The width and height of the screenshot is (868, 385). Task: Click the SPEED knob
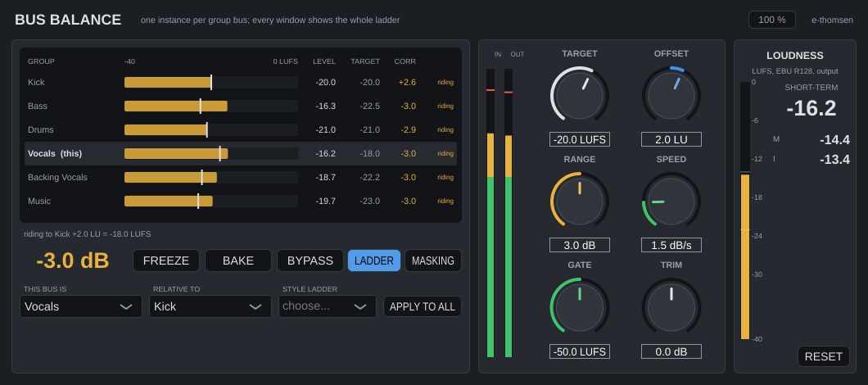[671, 199]
